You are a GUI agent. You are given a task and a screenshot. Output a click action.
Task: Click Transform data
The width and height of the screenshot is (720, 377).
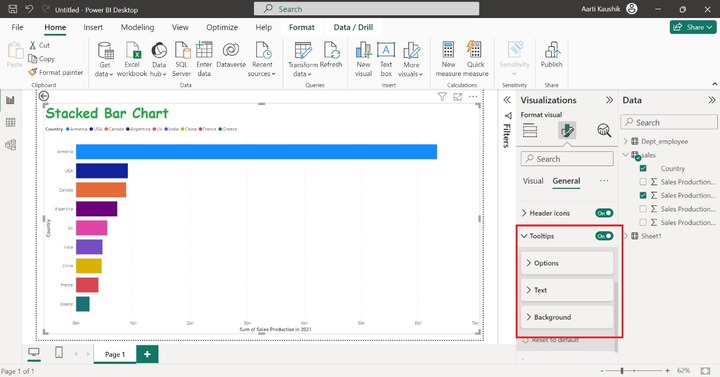pos(303,59)
